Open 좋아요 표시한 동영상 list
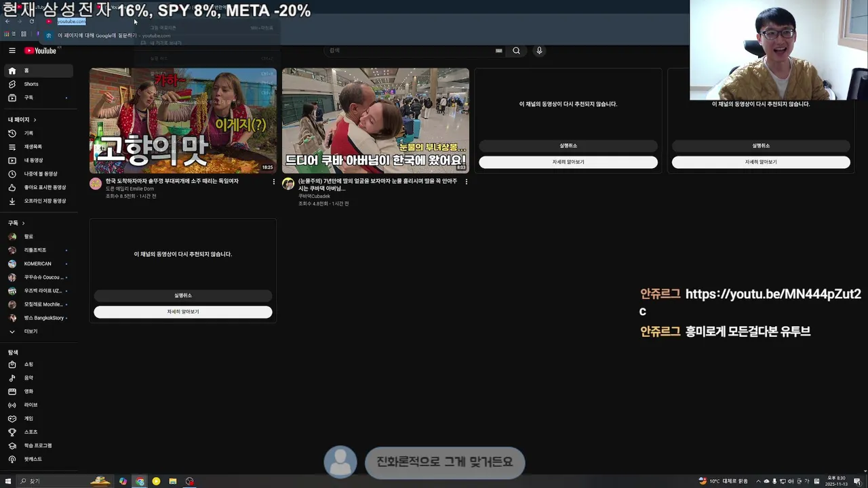The width and height of the screenshot is (868, 488). click(38, 188)
